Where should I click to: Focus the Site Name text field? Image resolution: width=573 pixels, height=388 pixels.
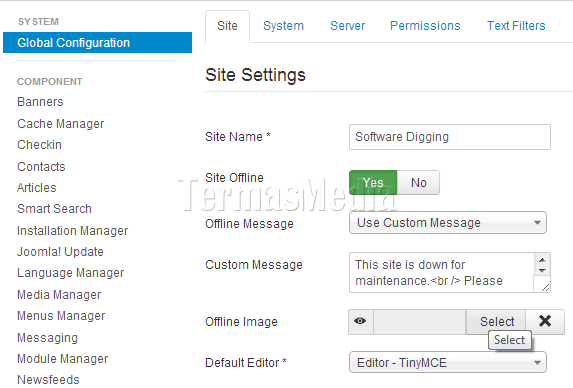point(450,137)
